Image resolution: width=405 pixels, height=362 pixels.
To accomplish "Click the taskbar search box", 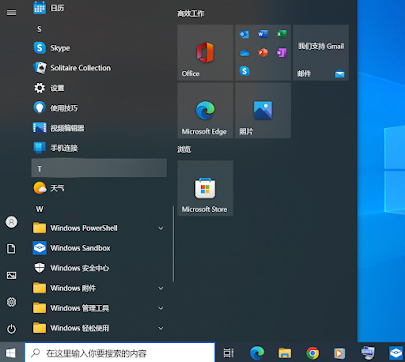I will pos(120,353).
